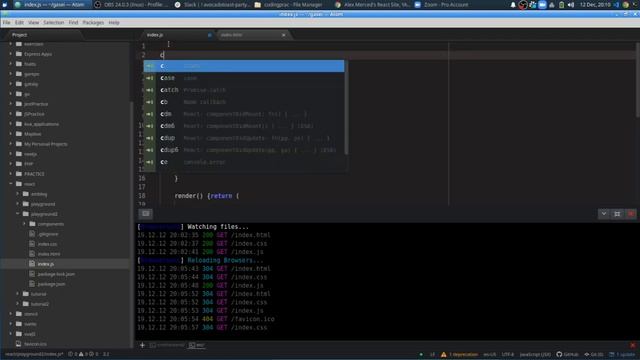Viewport: 640px width, 360px height.
Task: Click the '1 update' status bar item
Action: [623, 354]
